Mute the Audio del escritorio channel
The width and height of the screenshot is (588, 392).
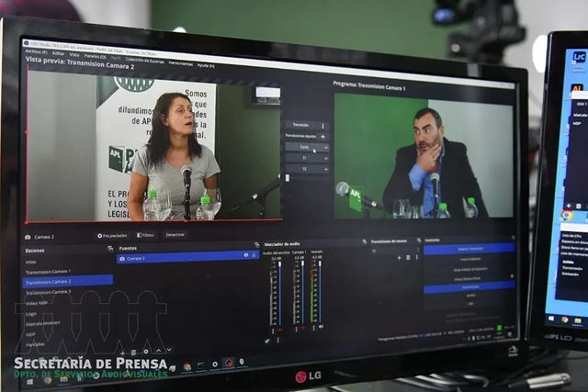pyautogui.click(x=280, y=330)
